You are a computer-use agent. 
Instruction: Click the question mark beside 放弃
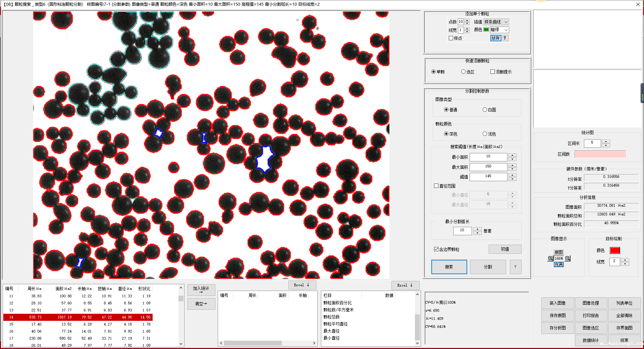(505, 38)
